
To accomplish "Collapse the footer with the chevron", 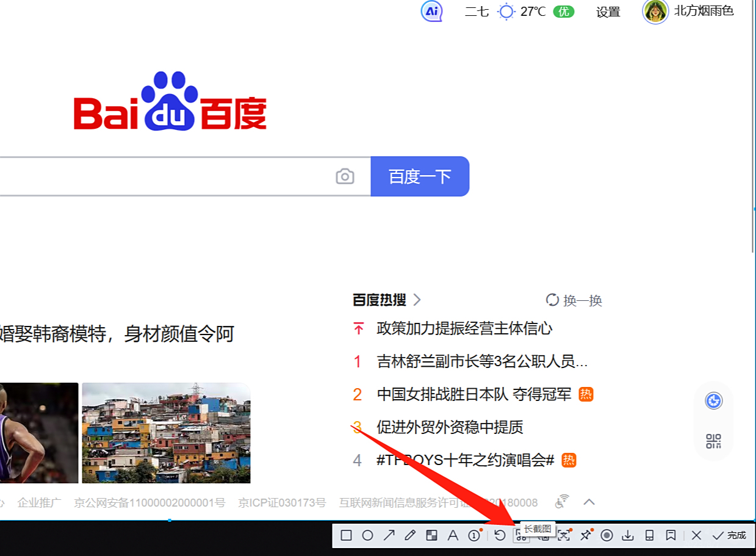I will click(589, 502).
